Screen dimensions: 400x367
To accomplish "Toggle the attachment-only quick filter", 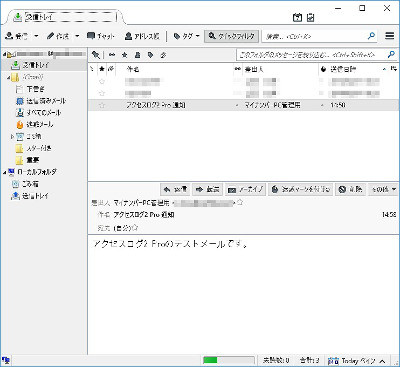I will pos(163,55).
